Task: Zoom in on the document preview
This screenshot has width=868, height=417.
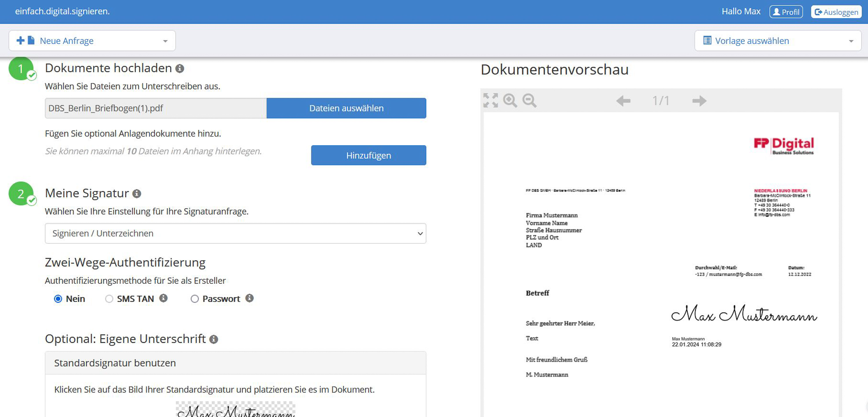Action: click(x=510, y=100)
